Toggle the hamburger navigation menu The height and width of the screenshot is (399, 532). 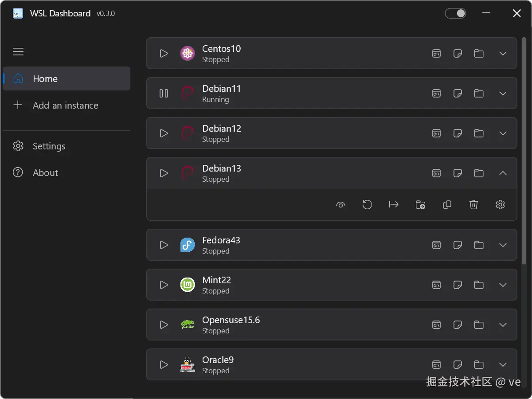coord(18,52)
